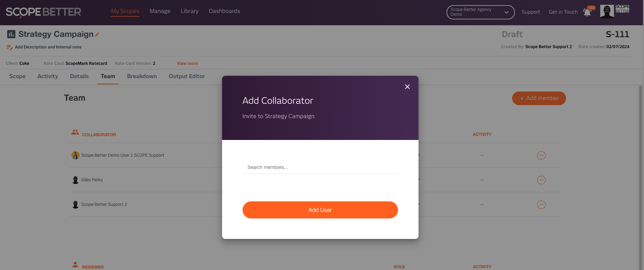Click the ScopeBetter logo
644x270 pixels.
click(x=43, y=12)
